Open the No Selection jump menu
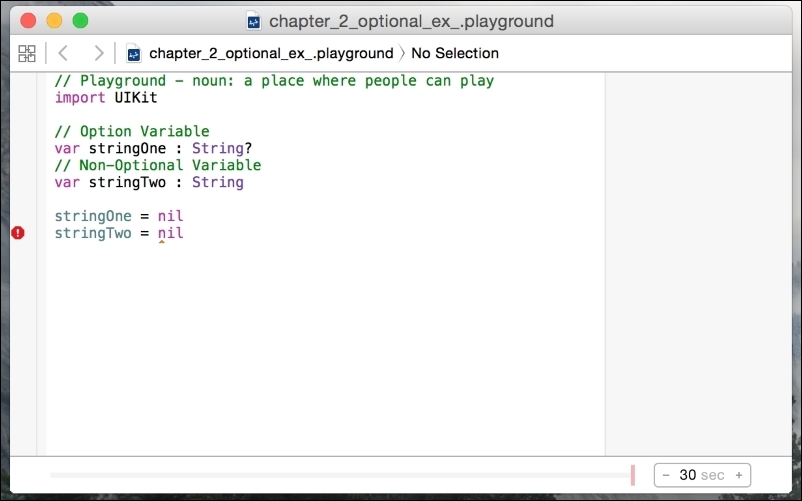 click(455, 53)
